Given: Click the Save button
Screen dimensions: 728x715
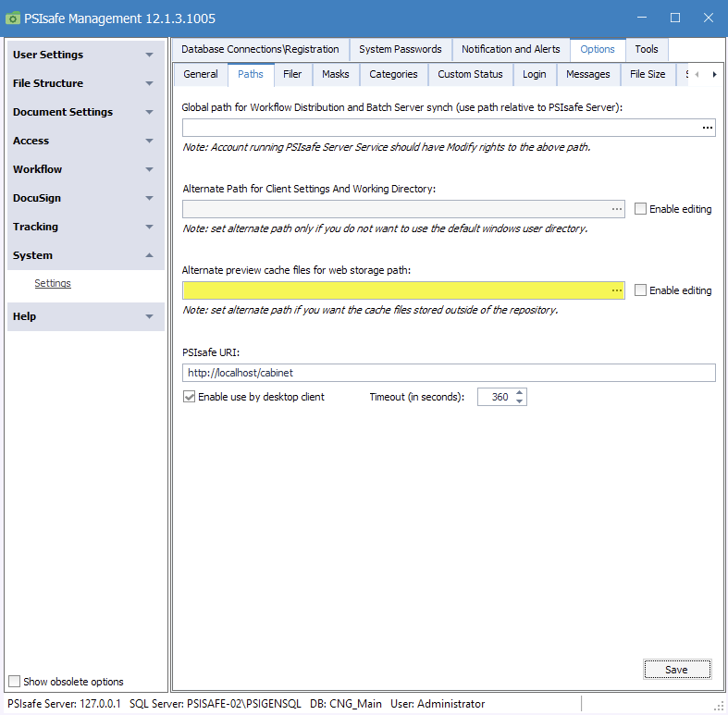Looking at the screenshot, I should click(677, 669).
